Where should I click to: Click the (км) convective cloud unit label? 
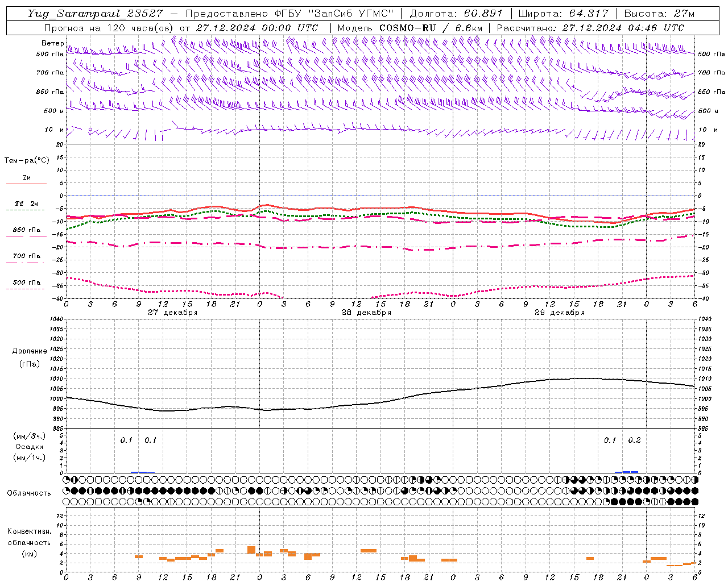click(30, 554)
